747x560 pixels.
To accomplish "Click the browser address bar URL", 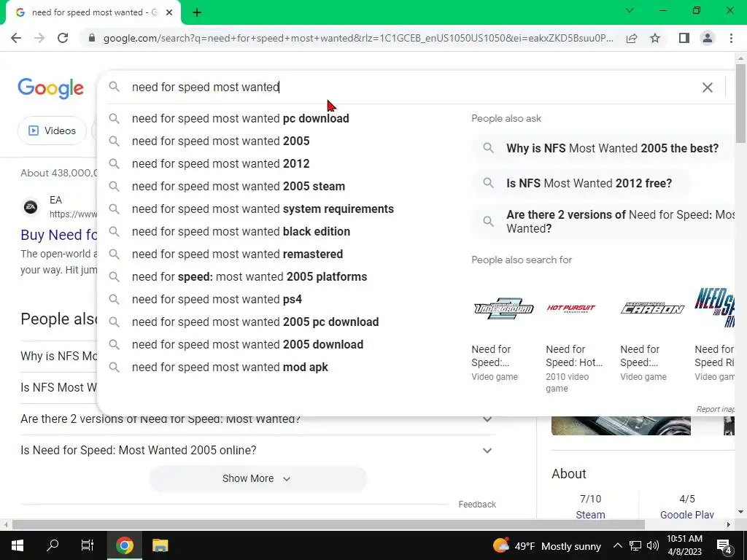I will click(x=358, y=38).
